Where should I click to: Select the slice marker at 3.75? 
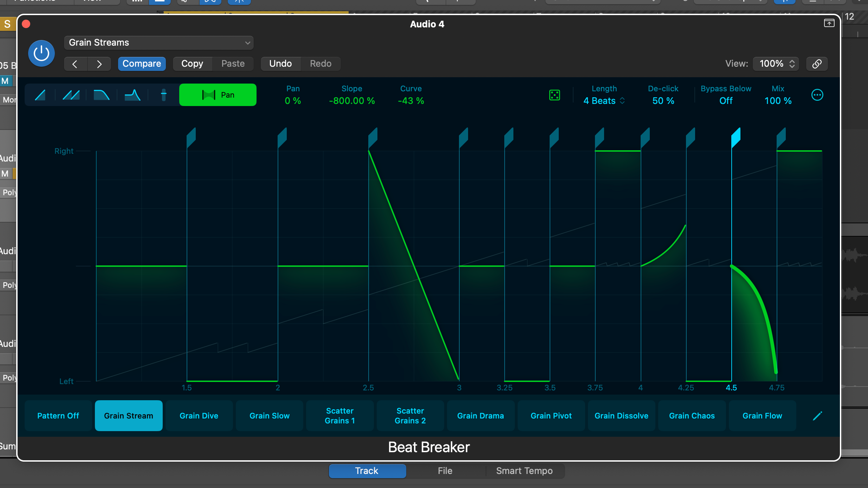[x=599, y=137]
